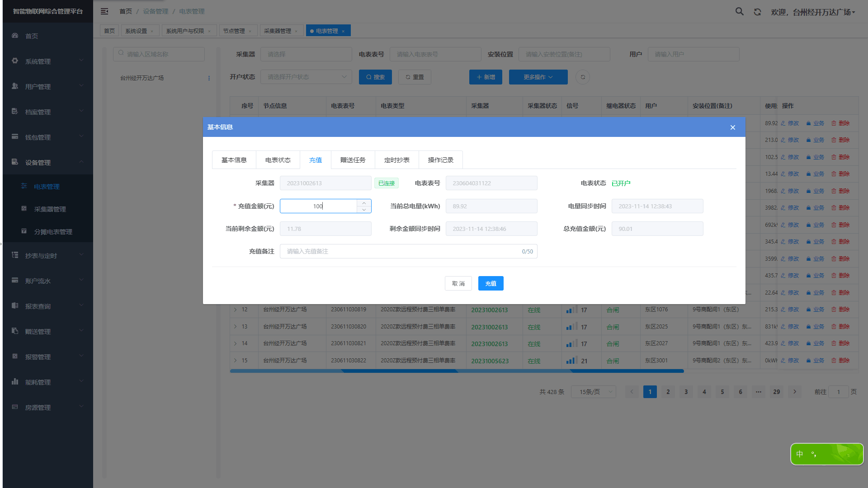Switch to the 操作记录 tab

click(x=440, y=160)
